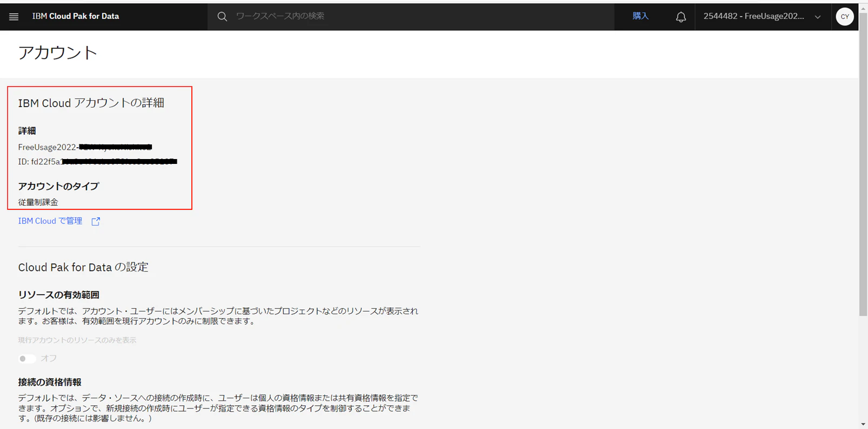The width and height of the screenshot is (868, 429).
Task: Click the 詳細 label
Action: (27, 131)
